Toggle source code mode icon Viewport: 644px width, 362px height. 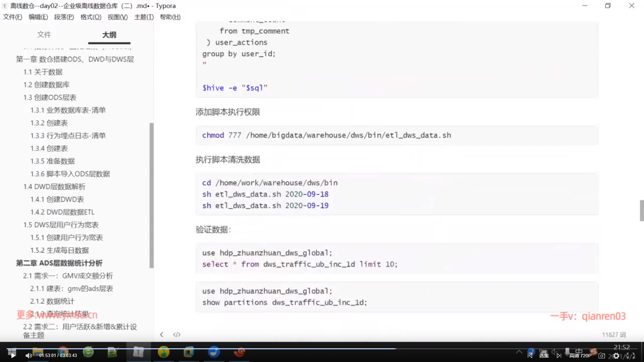(x=177, y=335)
